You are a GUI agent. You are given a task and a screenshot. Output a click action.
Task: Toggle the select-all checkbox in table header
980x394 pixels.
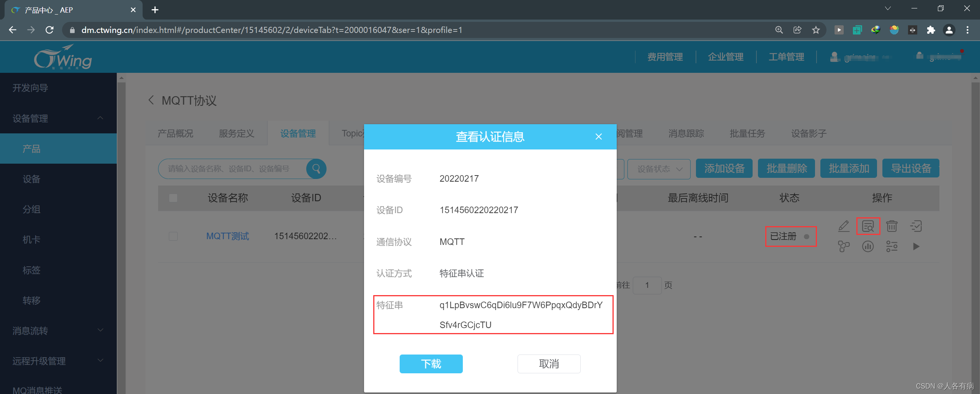tap(173, 198)
